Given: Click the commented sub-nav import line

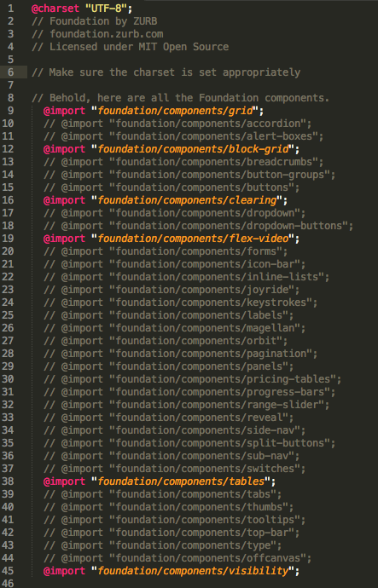Looking at the screenshot, I should tap(172, 456).
